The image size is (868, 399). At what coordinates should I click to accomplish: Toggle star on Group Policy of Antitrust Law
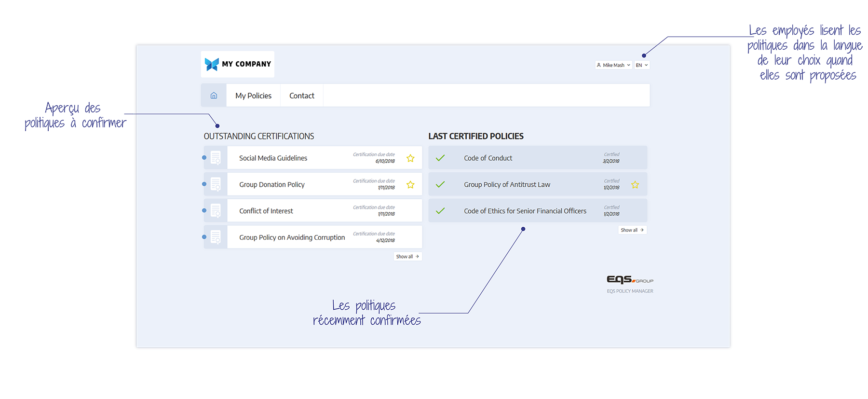(635, 185)
